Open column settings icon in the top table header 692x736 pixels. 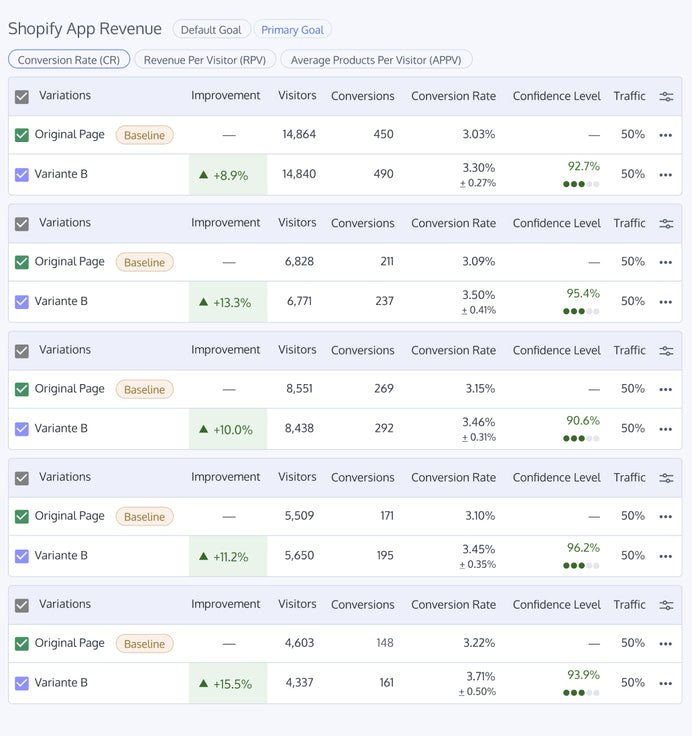tap(666, 97)
